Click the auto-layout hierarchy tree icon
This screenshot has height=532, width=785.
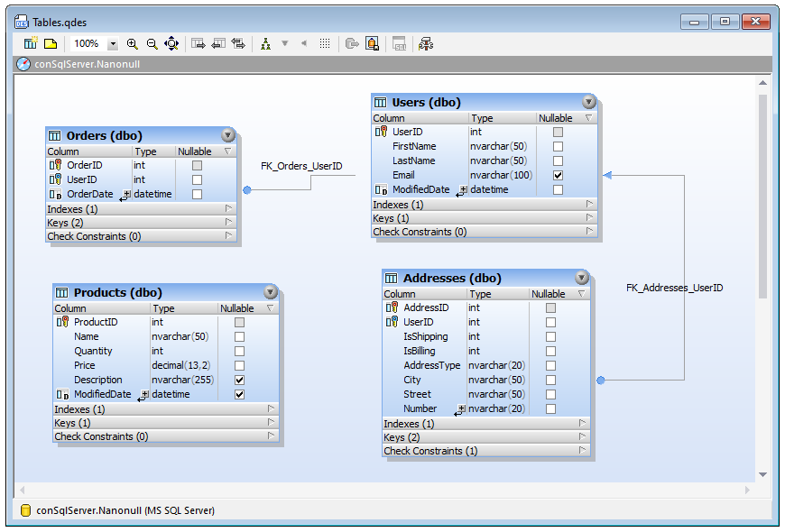pyautogui.click(x=265, y=43)
